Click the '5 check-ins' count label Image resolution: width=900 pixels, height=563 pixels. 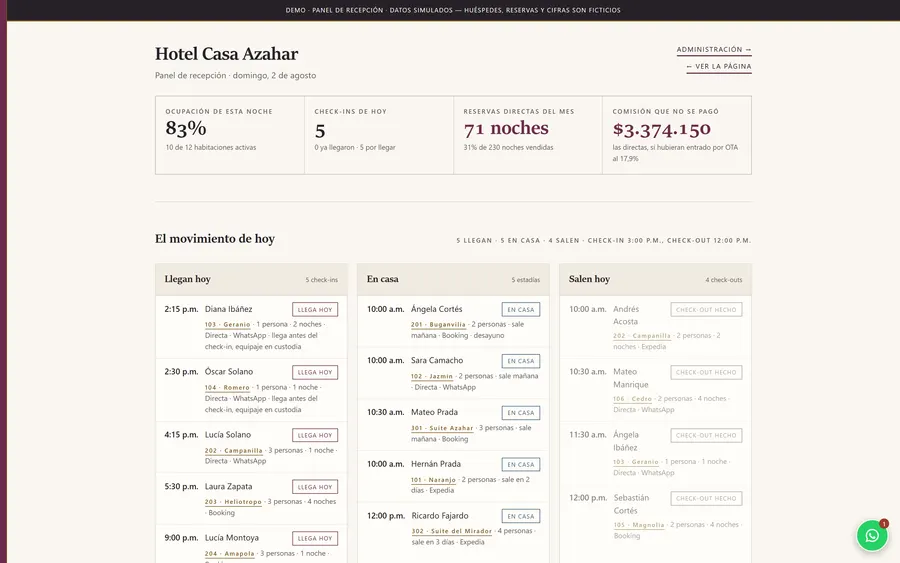pyautogui.click(x=321, y=280)
